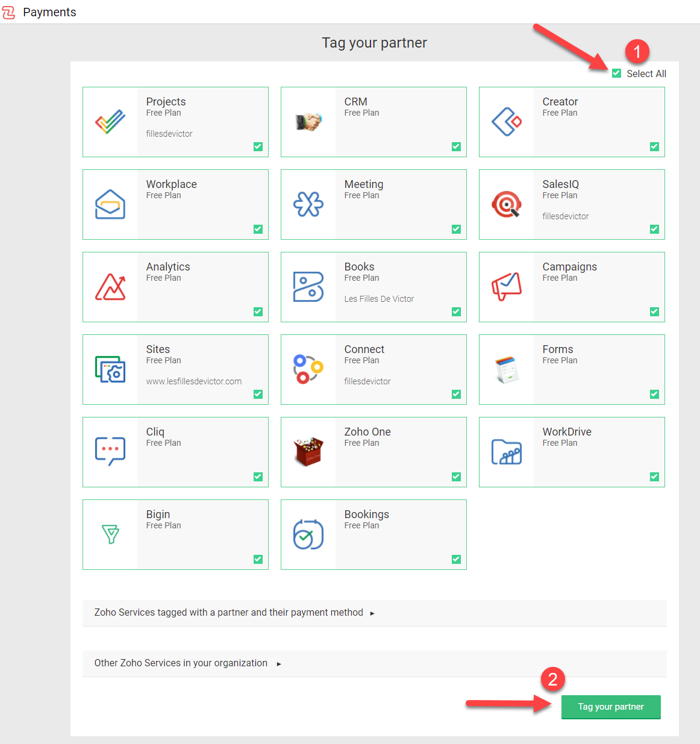Uncheck the CRM card checkbox
This screenshot has width=700, height=744.
(456, 146)
